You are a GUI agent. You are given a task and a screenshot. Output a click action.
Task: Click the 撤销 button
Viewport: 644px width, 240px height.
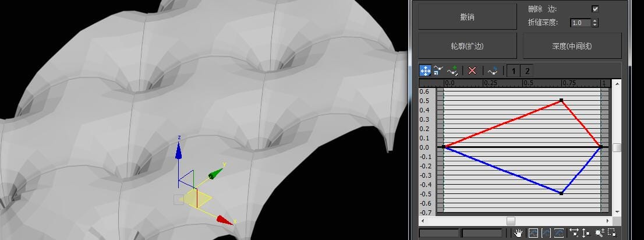click(467, 17)
